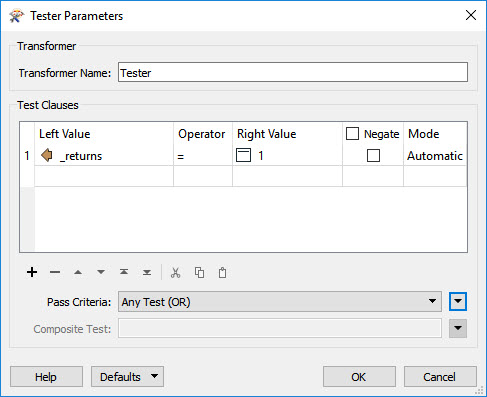The height and width of the screenshot is (397, 487).
Task: Select the Automatic mode cell
Action: [x=435, y=156]
